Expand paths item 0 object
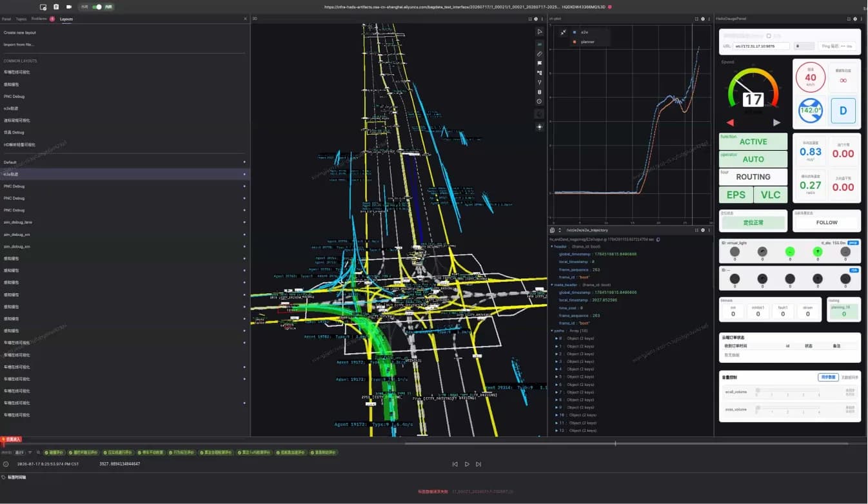 pyautogui.click(x=557, y=338)
